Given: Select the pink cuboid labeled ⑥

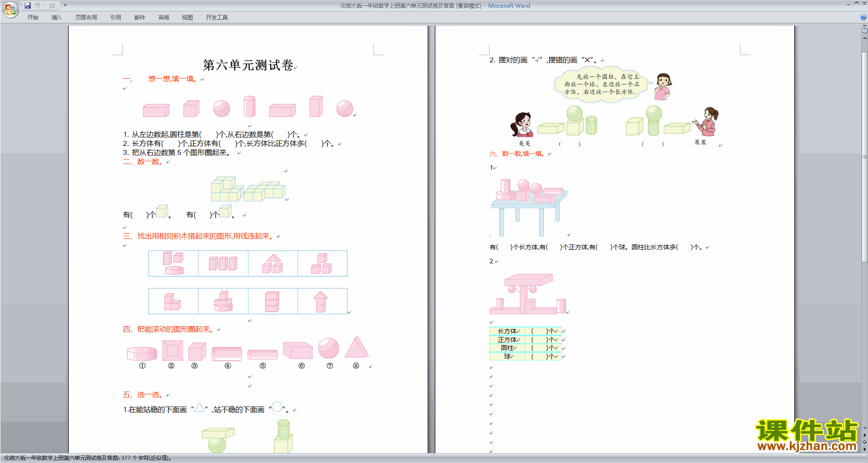Looking at the screenshot, I should (297, 351).
